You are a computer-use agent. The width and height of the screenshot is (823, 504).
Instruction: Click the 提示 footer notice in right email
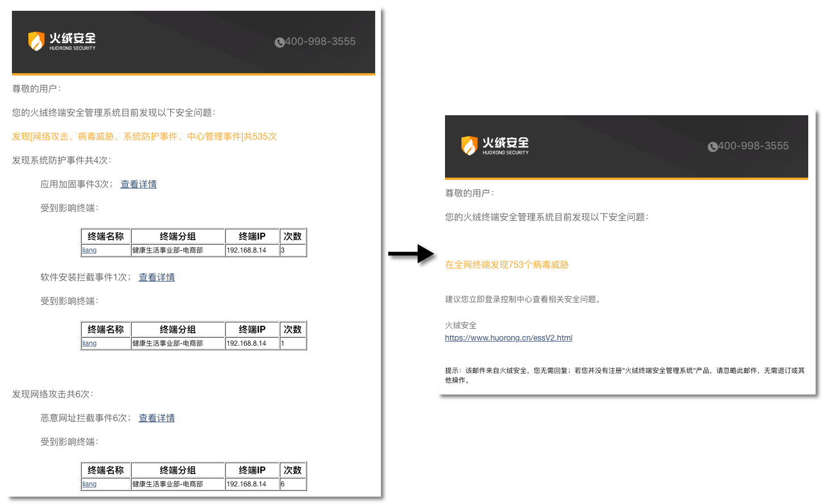click(x=625, y=375)
